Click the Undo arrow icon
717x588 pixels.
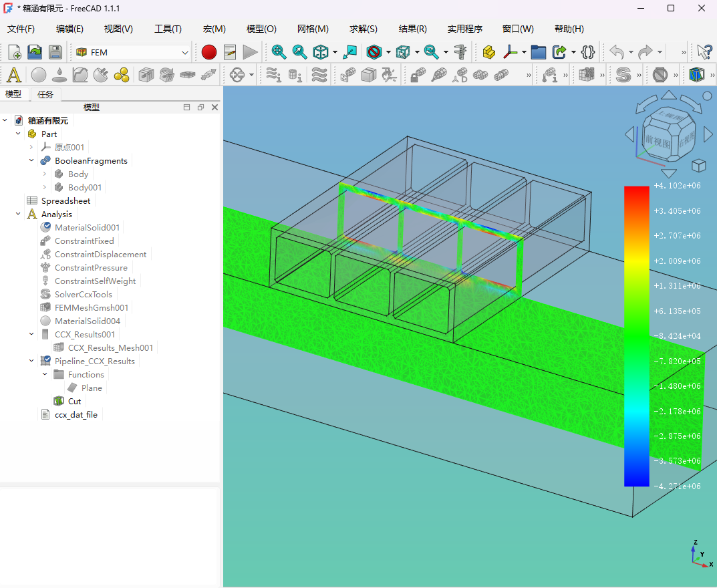pyautogui.click(x=617, y=52)
